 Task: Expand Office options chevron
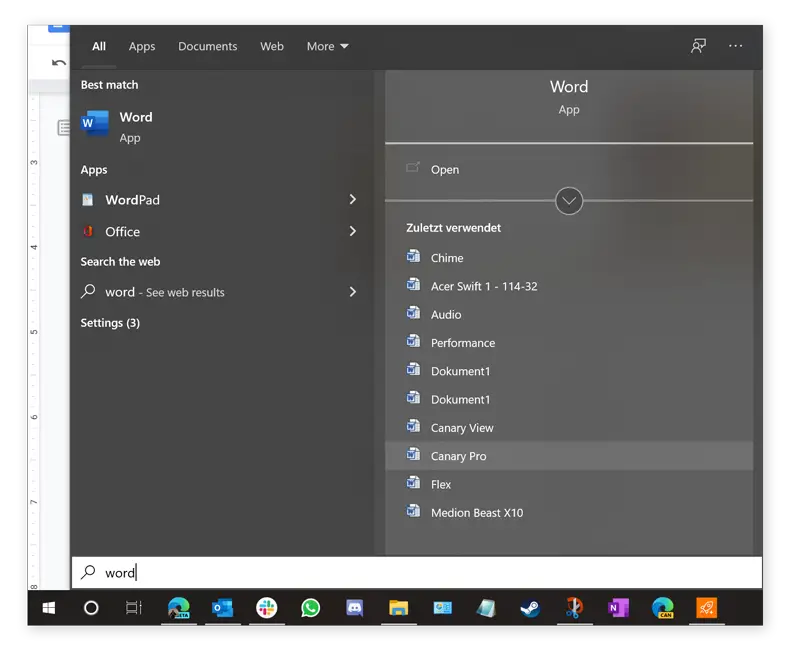[x=353, y=231]
